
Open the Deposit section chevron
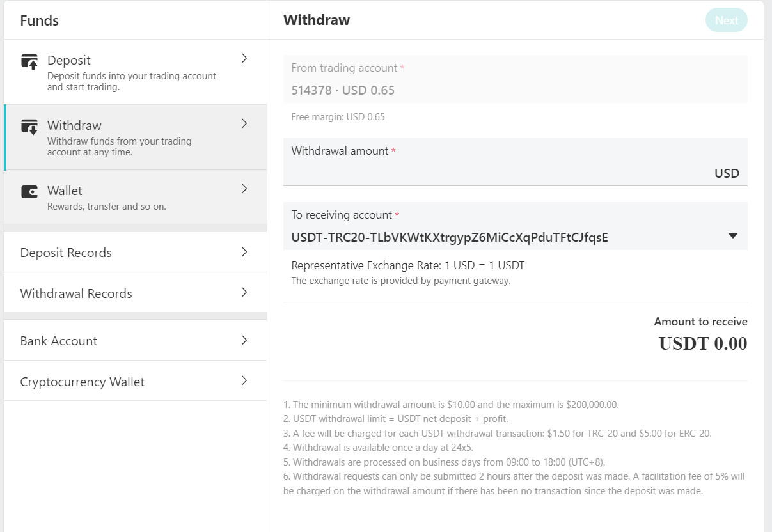click(244, 58)
